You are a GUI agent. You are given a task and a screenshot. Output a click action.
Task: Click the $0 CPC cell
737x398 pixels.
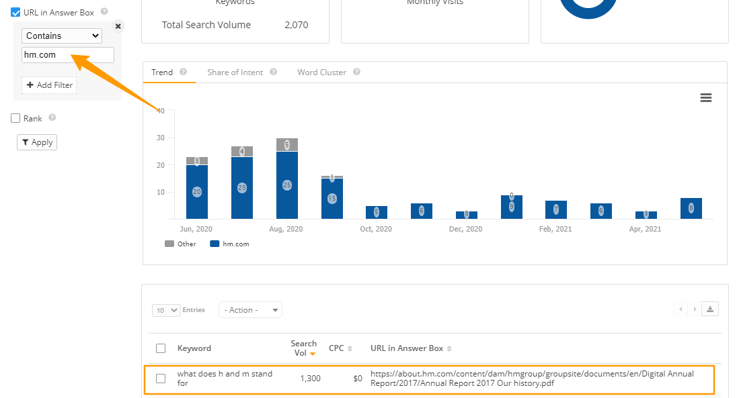point(358,378)
